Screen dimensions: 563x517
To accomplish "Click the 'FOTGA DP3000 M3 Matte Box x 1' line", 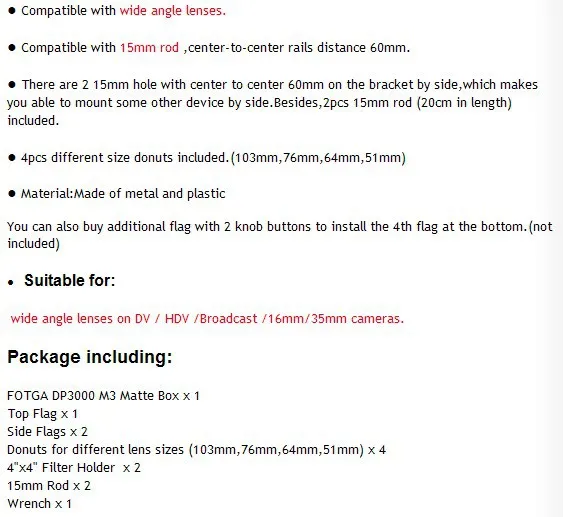I will click(x=103, y=396).
